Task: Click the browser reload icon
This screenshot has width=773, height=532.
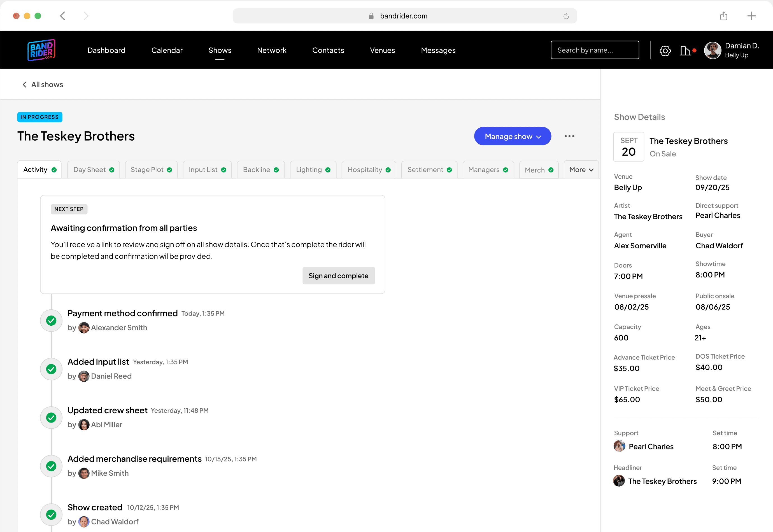Action: tap(566, 16)
